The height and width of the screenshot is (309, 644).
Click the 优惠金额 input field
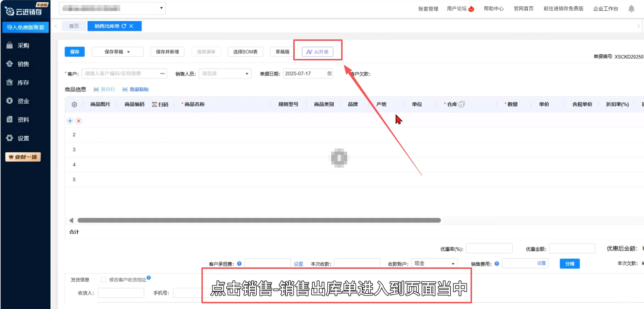pyautogui.click(x=572, y=248)
